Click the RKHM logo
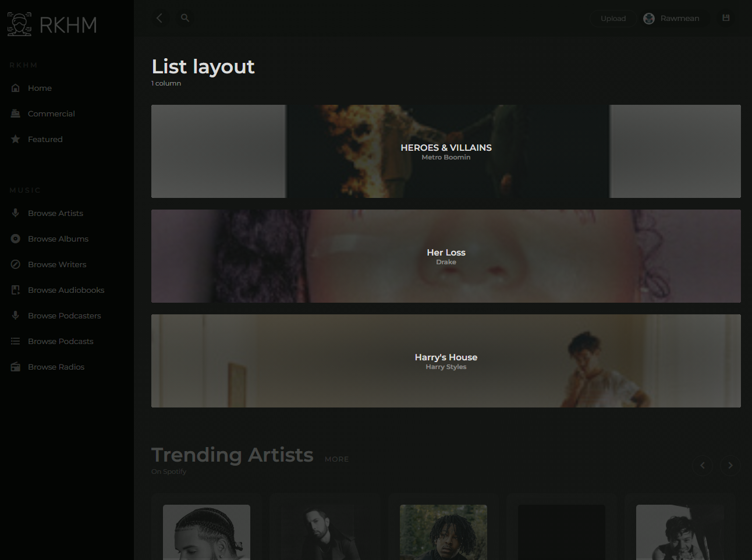The width and height of the screenshot is (752, 560). (x=52, y=24)
